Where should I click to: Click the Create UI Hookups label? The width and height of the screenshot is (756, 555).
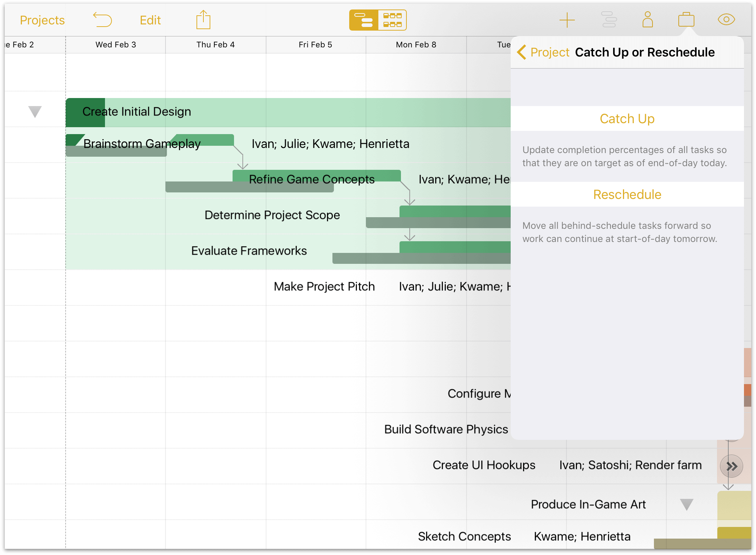pos(484,465)
